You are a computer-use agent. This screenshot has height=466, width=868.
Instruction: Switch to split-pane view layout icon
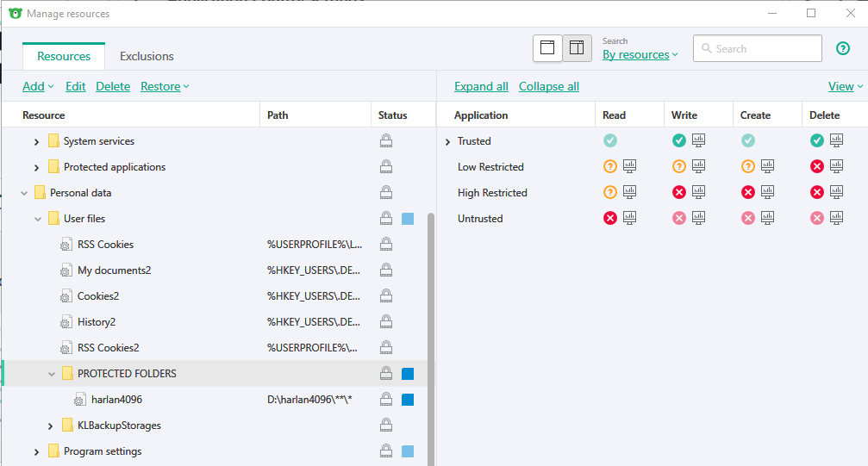pyautogui.click(x=577, y=48)
